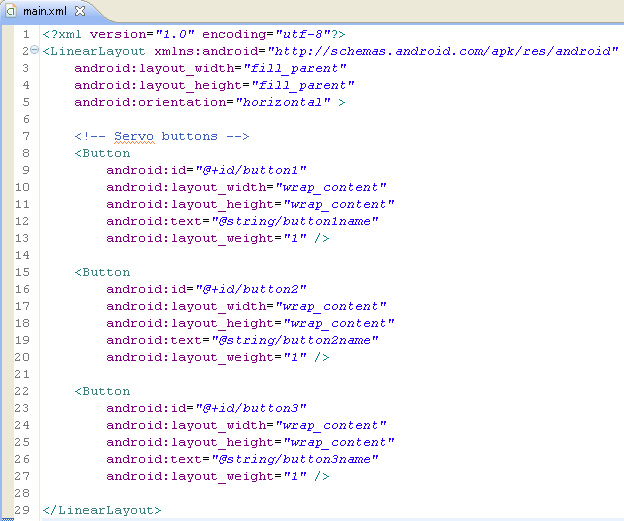624x521 pixels.
Task: Click the xml version declaration on line 1
Action: [194, 34]
